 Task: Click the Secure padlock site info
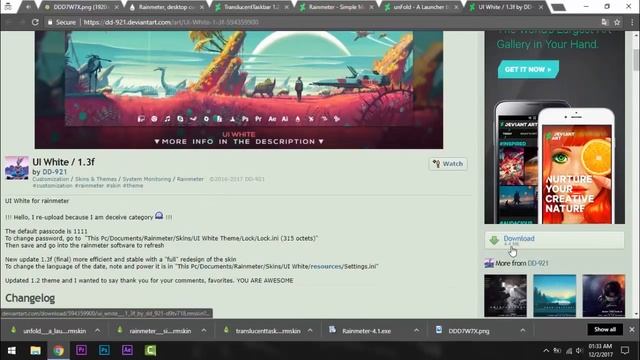tap(61, 22)
